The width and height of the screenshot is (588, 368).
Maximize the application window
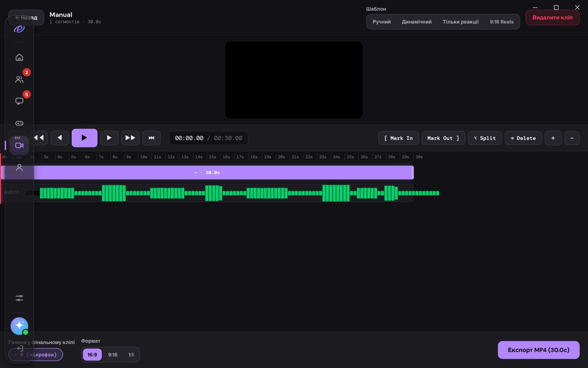556,7
